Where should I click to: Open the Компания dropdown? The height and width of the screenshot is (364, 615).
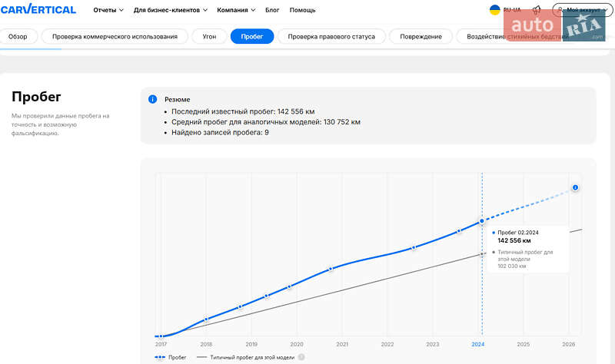click(236, 10)
